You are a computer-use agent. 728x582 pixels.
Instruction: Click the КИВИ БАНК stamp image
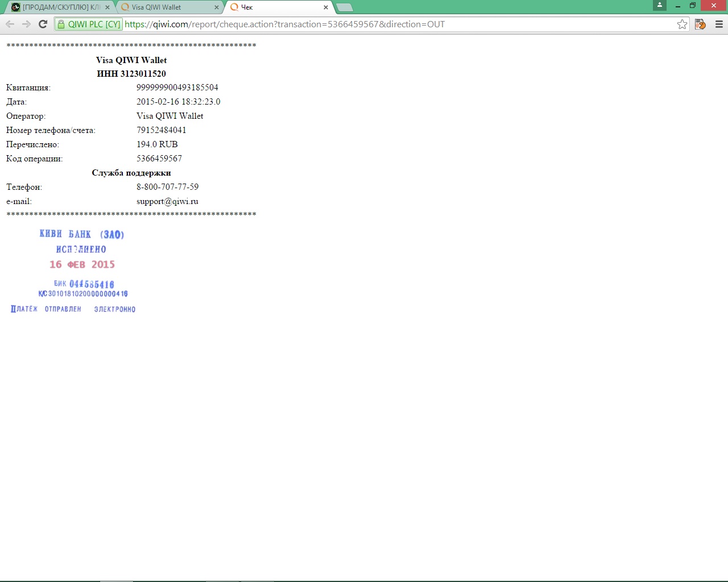click(74, 270)
